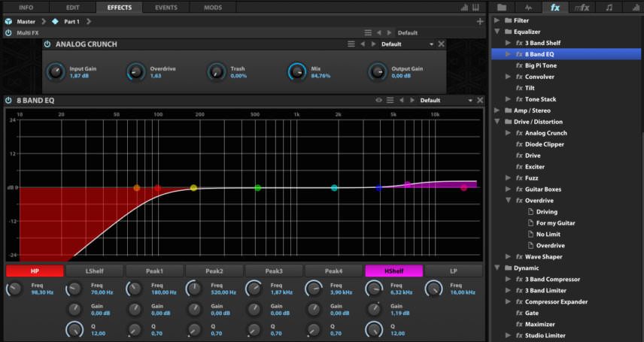
Task: Click Analog Crunch Input Gain knob
Action: pos(56,72)
